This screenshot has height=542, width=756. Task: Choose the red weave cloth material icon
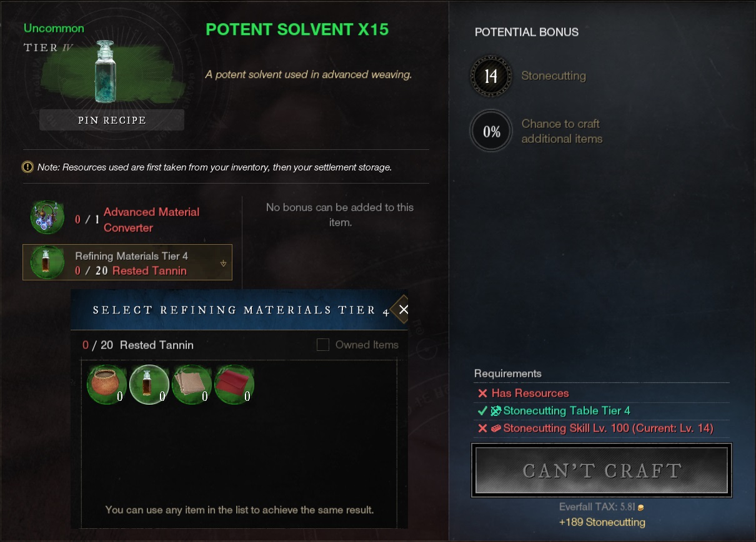click(x=234, y=385)
